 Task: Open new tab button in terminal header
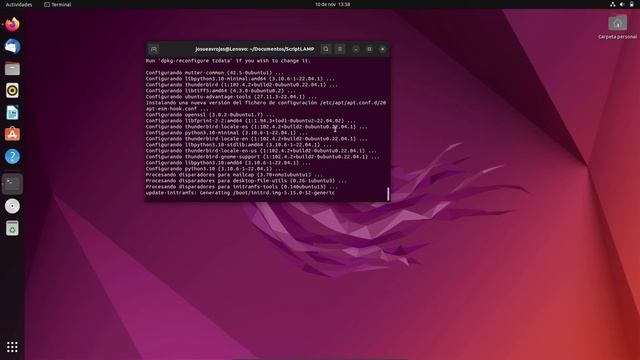coord(154,49)
